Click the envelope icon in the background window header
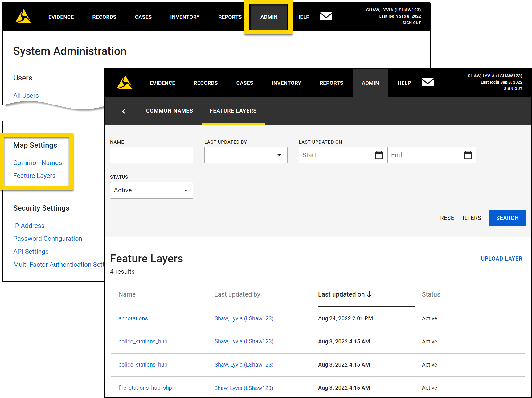The height and width of the screenshot is (398, 532). click(326, 16)
